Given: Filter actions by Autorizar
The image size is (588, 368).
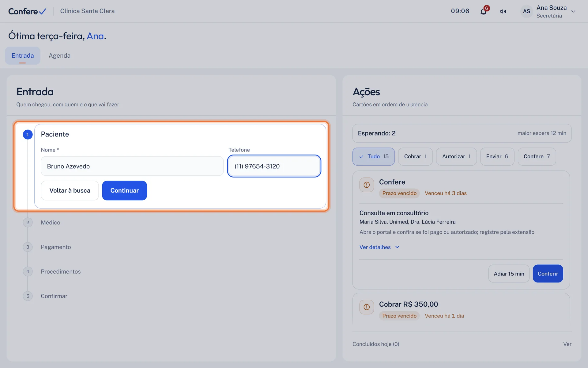Looking at the screenshot, I should pos(456,156).
